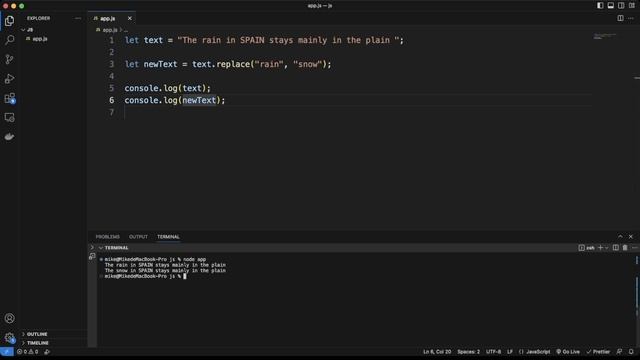Image resolution: width=640 pixels, height=360 pixels.
Task: Open notifications bell
Action: pos(631,351)
